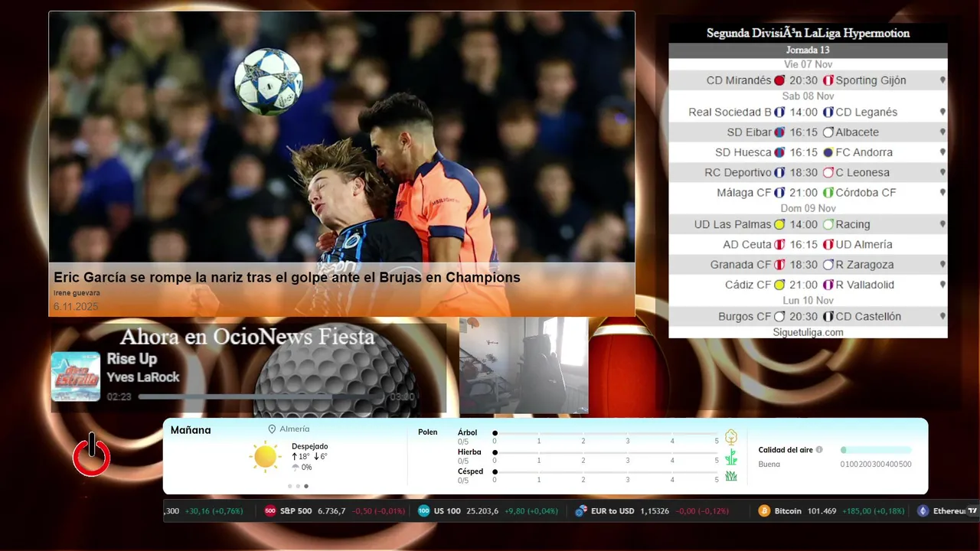Click the UD Almería crest icon

pyautogui.click(x=828, y=245)
